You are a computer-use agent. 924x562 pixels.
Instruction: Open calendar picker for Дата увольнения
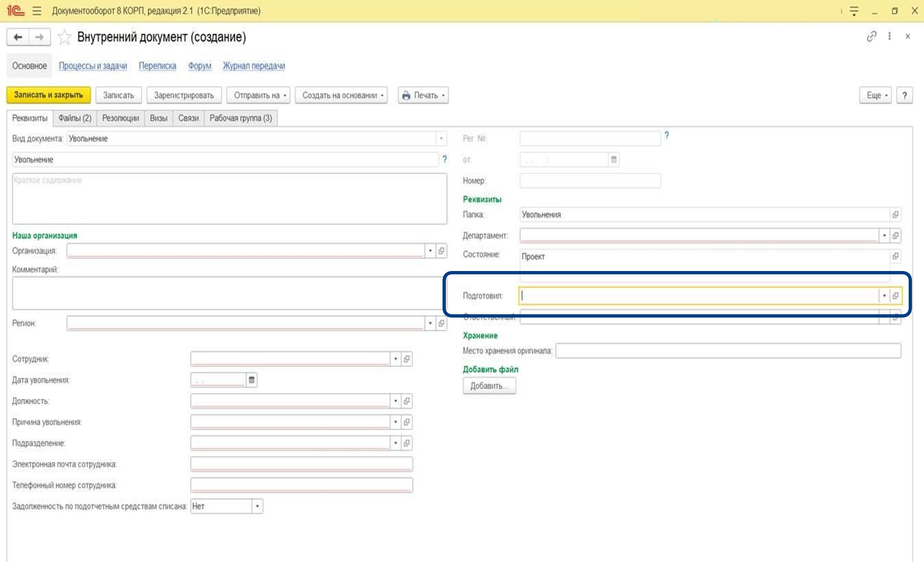click(x=252, y=380)
